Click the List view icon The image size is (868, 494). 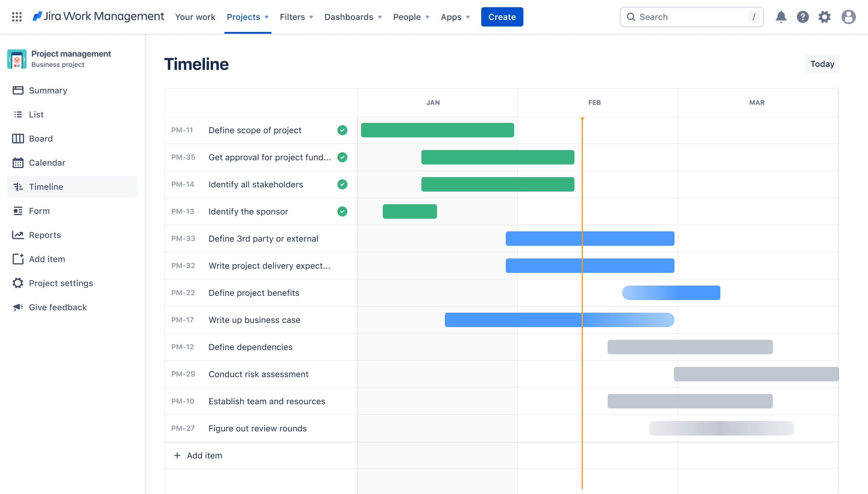(18, 114)
